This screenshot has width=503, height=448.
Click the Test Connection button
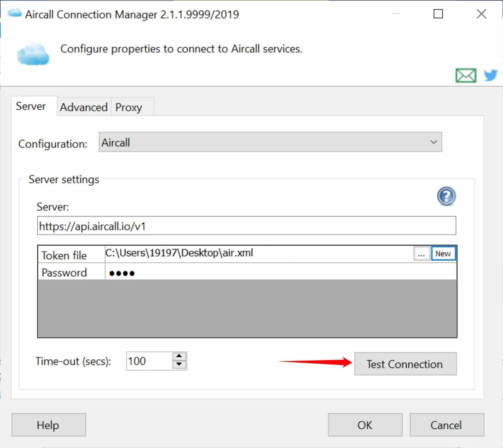405,364
